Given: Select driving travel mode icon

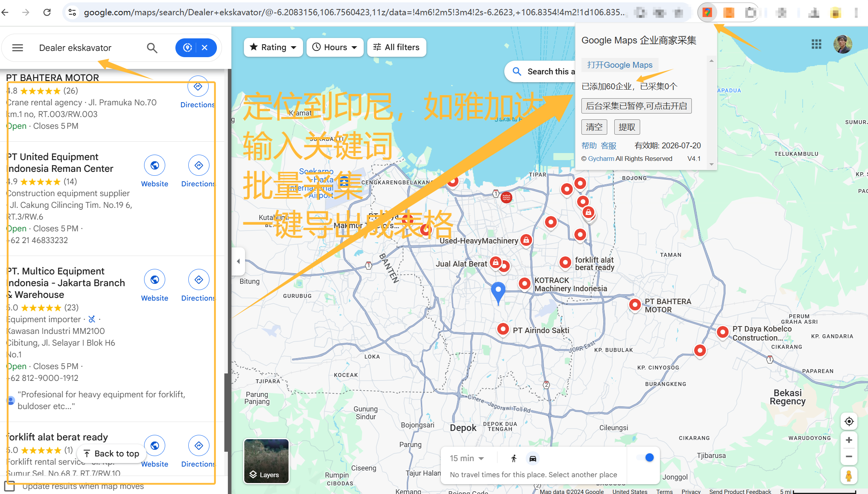Looking at the screenshot, I should coord(532,458).
